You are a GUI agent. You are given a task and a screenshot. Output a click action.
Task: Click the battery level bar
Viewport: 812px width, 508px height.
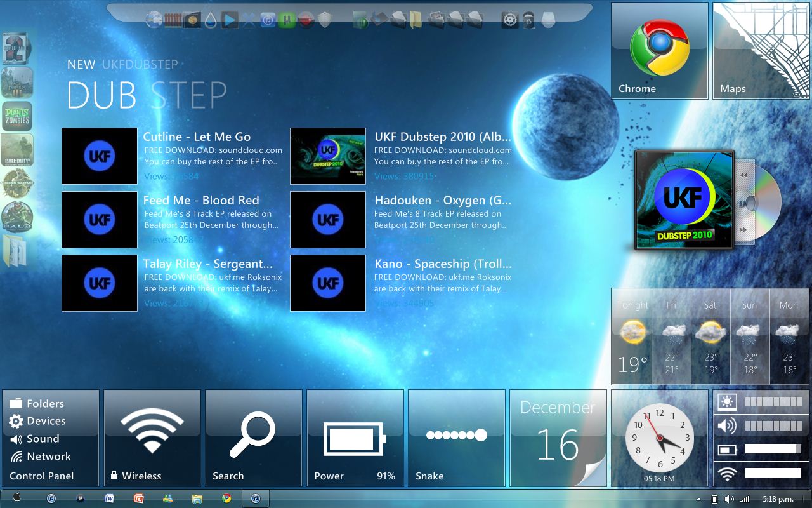[x=773, y=449]
